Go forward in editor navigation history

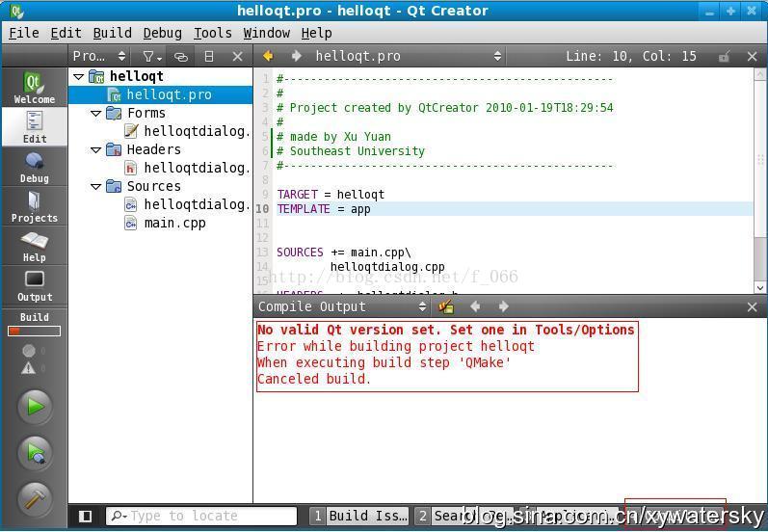click(297, 56)
